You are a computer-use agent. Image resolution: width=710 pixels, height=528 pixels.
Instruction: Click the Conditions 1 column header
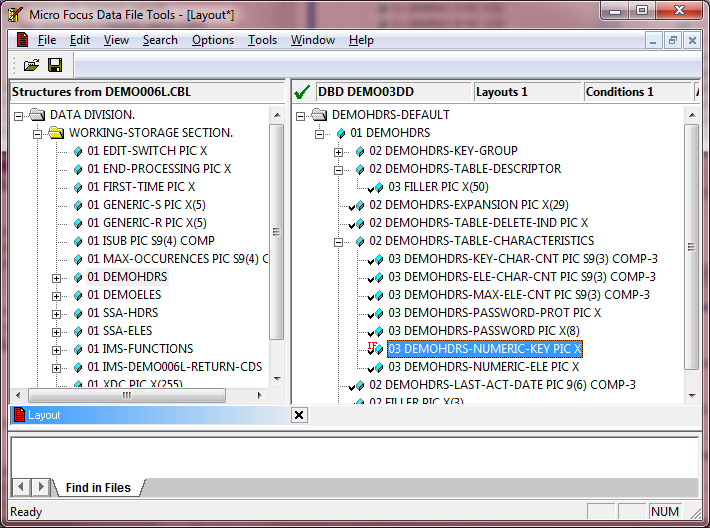(x=635, y=92)
